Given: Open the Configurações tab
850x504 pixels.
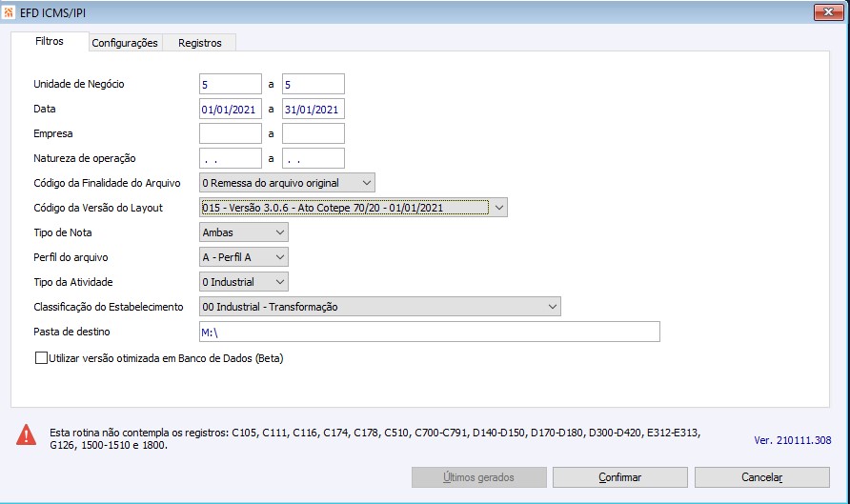Looking at the screenshot, I should pos(125,43).
